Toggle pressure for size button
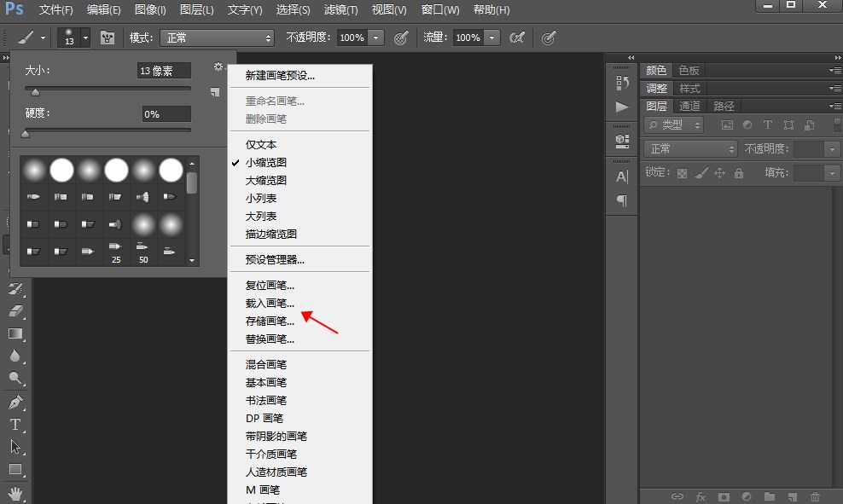 [x=549, y=38]
